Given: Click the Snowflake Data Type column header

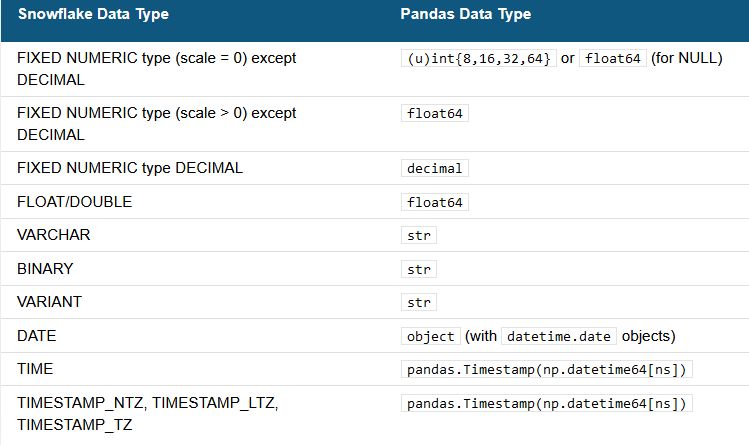Looking at the screenshot, I should 93,14.
